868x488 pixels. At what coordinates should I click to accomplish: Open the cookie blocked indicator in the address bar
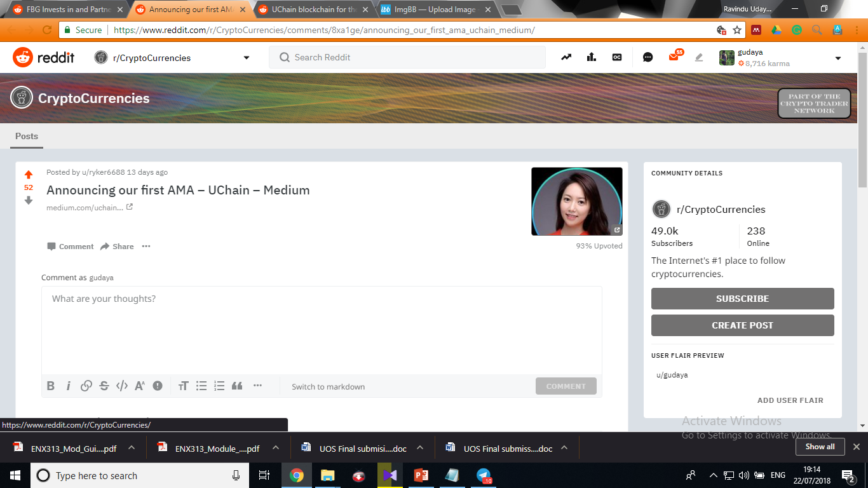(x=721, y=30)
